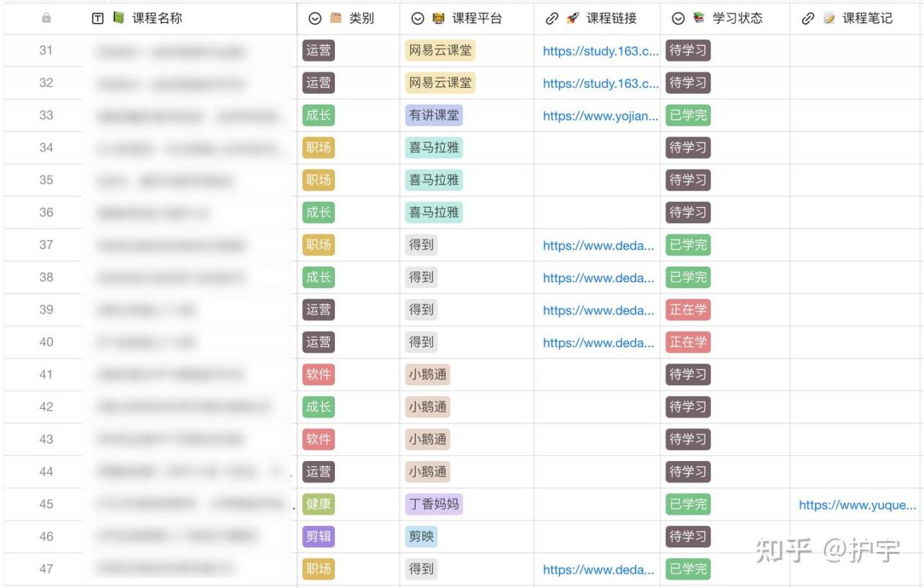
Task: Click the rocket icon in 课程链接 header
Action: 572,18
